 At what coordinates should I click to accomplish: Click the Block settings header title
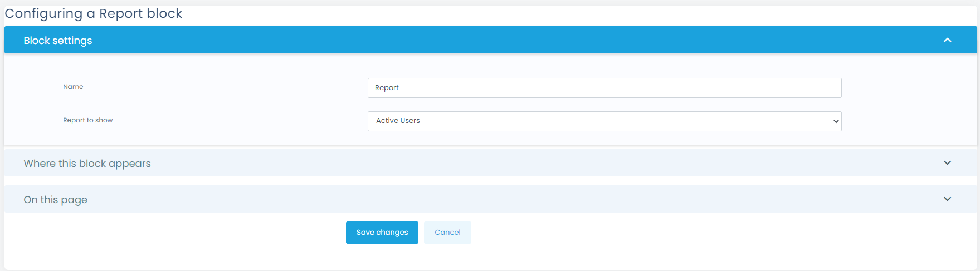pos(58,41)
